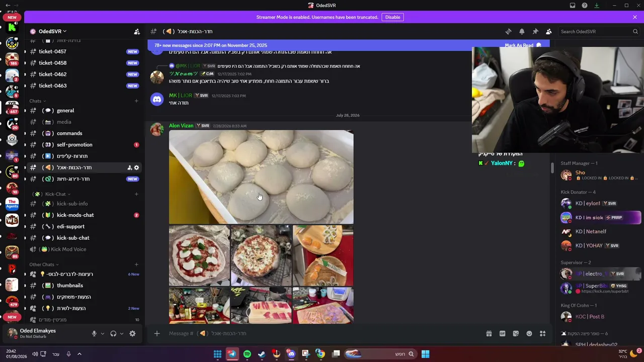Open the Threads icon in channel header
The width and height of the screenshot is (644, 362).
(x=508, y=31)
